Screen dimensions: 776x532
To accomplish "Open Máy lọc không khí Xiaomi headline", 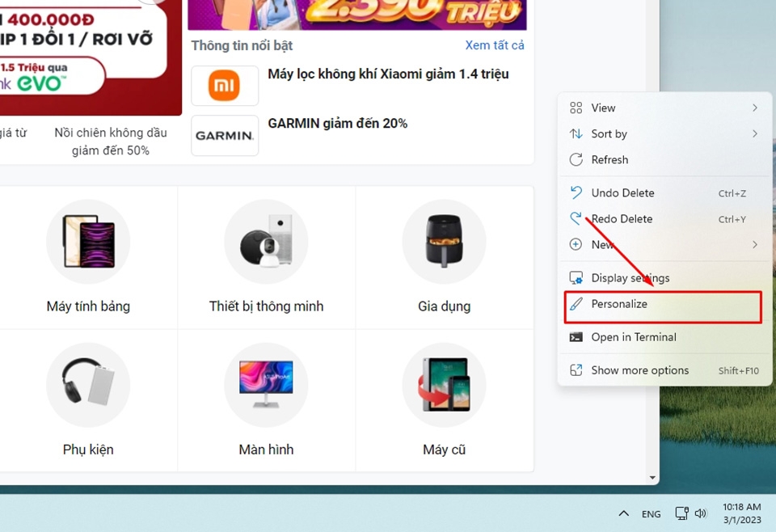I will pyautogui.click(x=389, y=74).
